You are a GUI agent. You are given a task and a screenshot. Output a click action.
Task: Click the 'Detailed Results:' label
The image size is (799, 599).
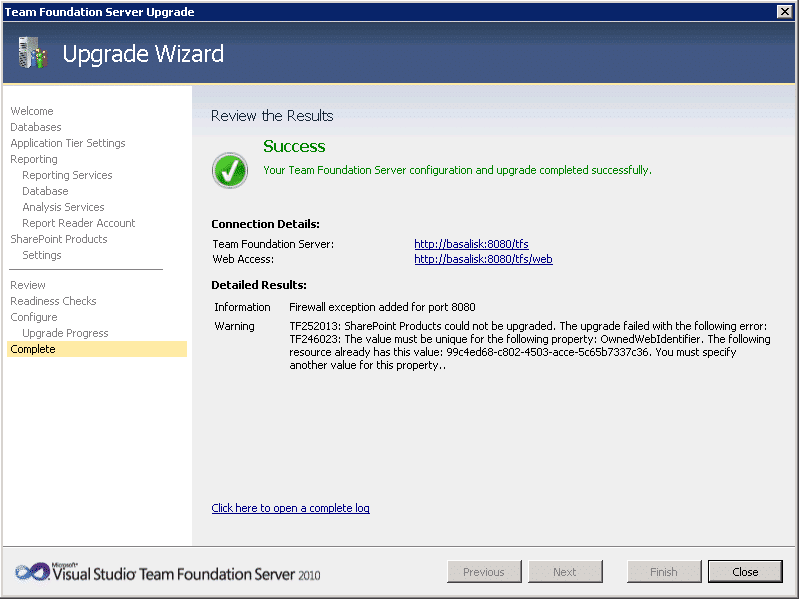[x=259, y=285]
